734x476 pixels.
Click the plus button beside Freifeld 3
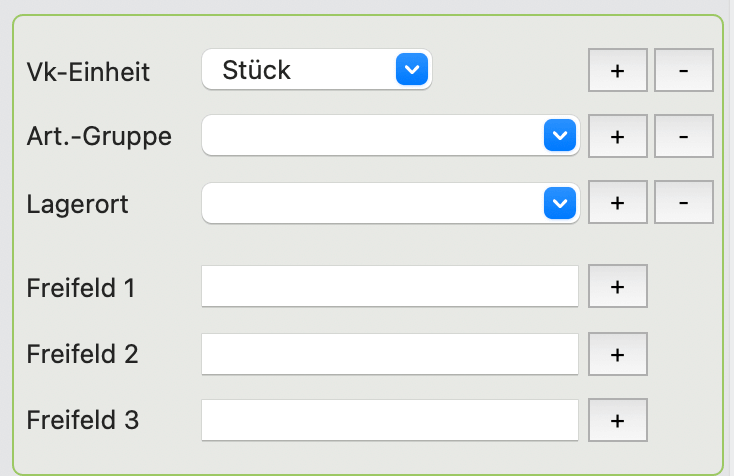(x=617, y=420)
